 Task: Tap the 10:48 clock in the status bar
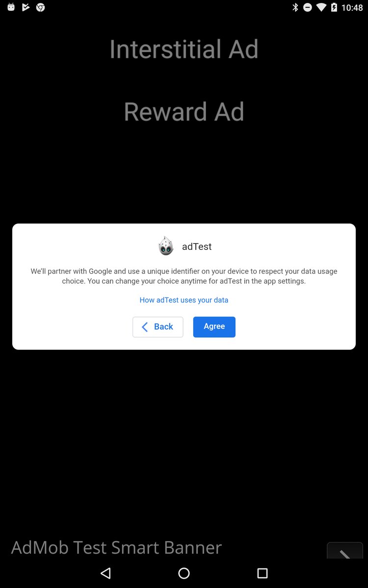point(352,8)
